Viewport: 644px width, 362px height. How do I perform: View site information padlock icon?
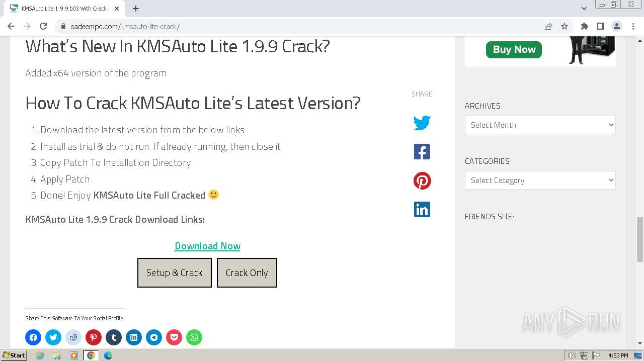63,26
